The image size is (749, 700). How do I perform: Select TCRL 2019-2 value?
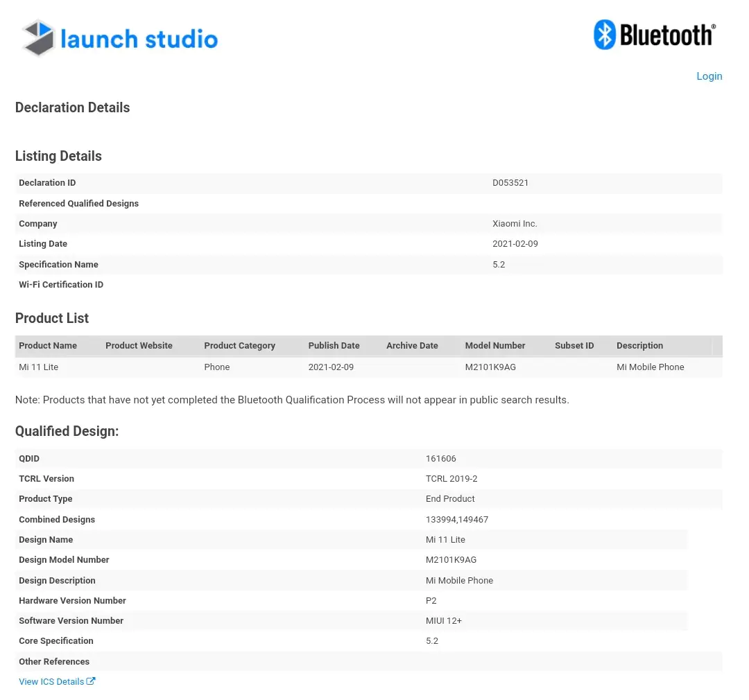[x=451, y=478]
